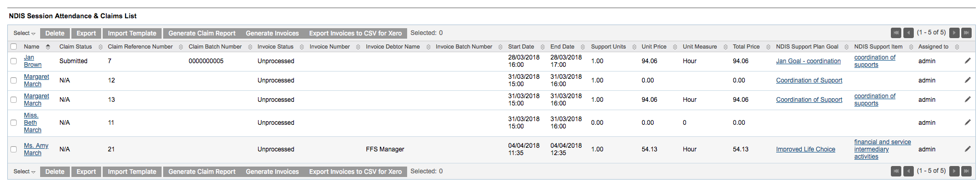Viewport: 980px width, 189px height.
Task: Open the bottom Select dropdown
Action: point(24,171)
